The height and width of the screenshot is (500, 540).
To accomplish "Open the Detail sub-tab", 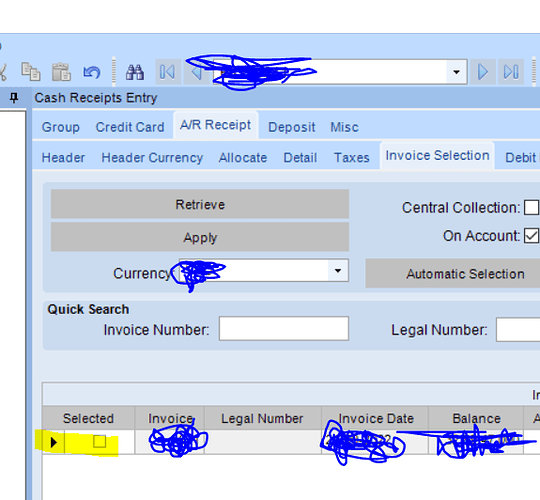I will pyautogui.click(x=300, y=158).
